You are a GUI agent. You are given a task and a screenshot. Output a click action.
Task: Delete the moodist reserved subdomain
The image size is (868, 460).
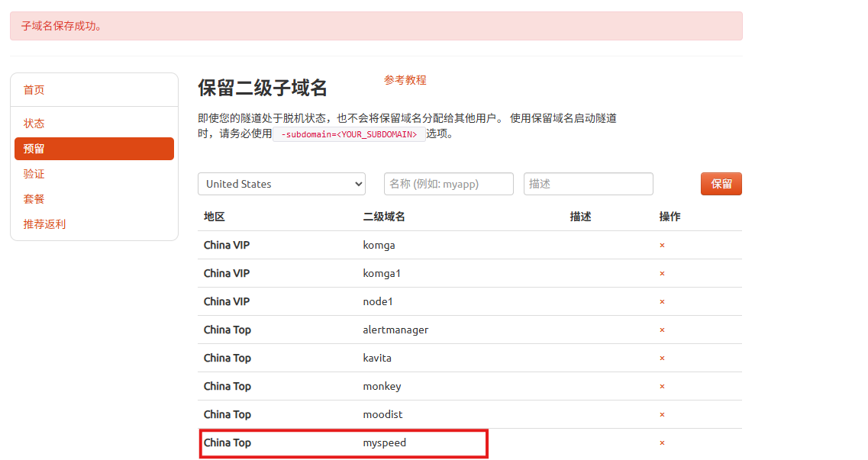pos(662,415)
